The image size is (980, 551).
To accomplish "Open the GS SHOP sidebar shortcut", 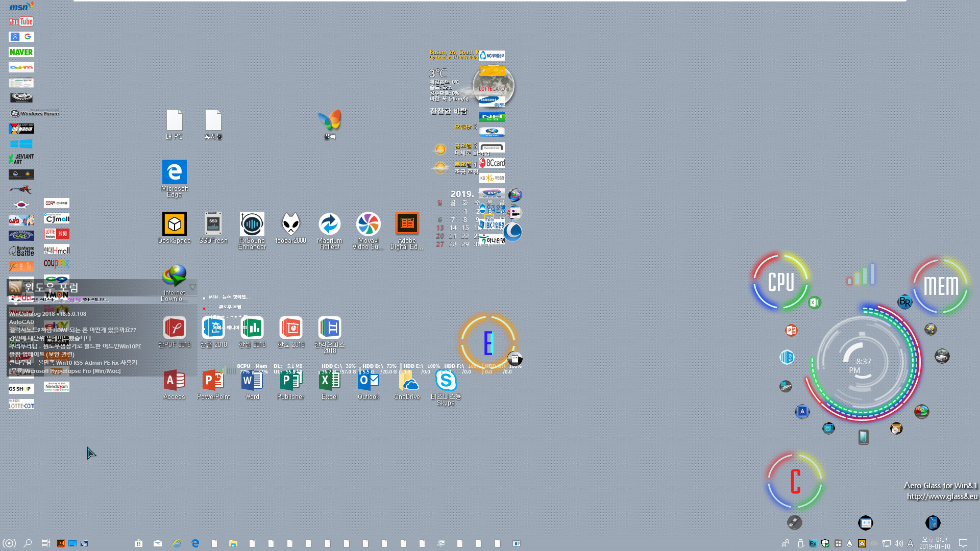I will (x=21, y=389).
